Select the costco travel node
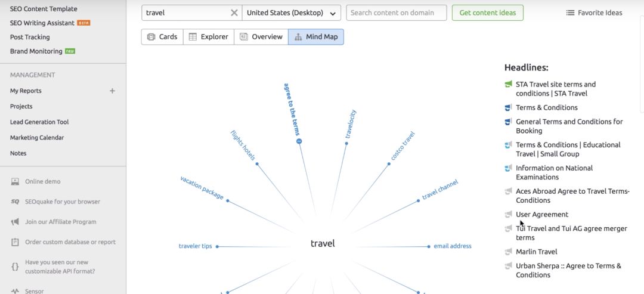Screen dimensions: 644x294 coord(403,146)
